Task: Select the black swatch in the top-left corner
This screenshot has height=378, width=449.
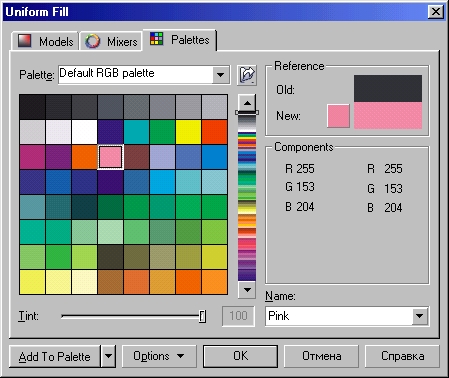Action: click(32, 107)
